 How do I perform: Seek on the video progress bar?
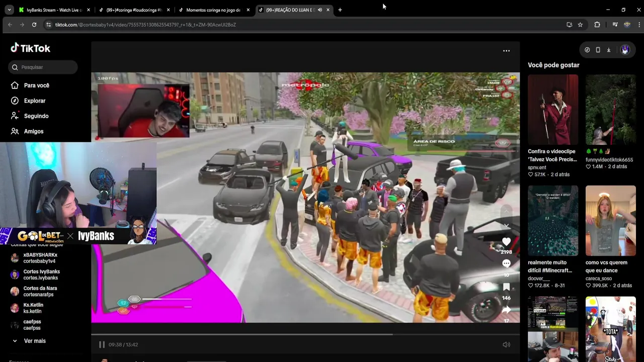(305, 334)
